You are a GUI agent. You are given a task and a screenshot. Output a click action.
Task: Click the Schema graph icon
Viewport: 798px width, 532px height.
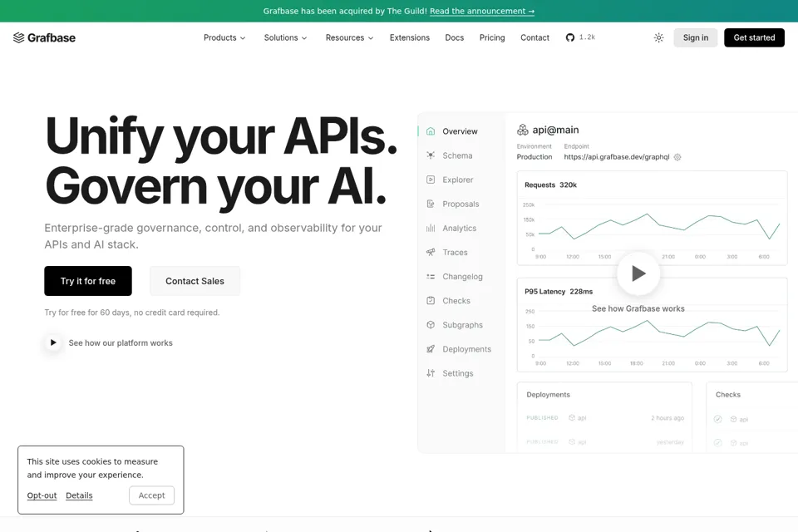tap(431, 155)
